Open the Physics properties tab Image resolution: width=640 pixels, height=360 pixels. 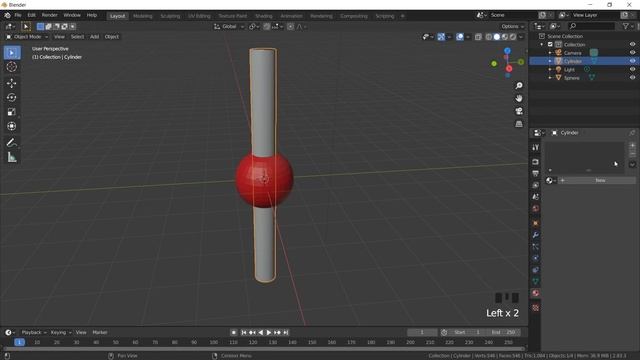coord(536,258)
